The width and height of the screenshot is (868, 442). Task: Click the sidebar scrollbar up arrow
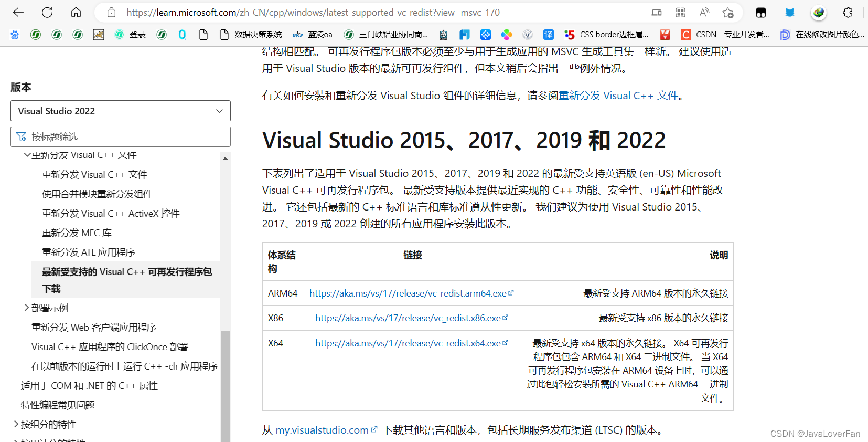225,158
